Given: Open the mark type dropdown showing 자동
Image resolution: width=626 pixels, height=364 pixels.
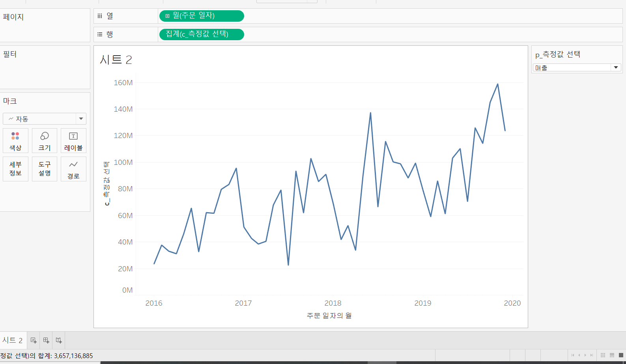Looking at the screenshot, I should point(45,119).
